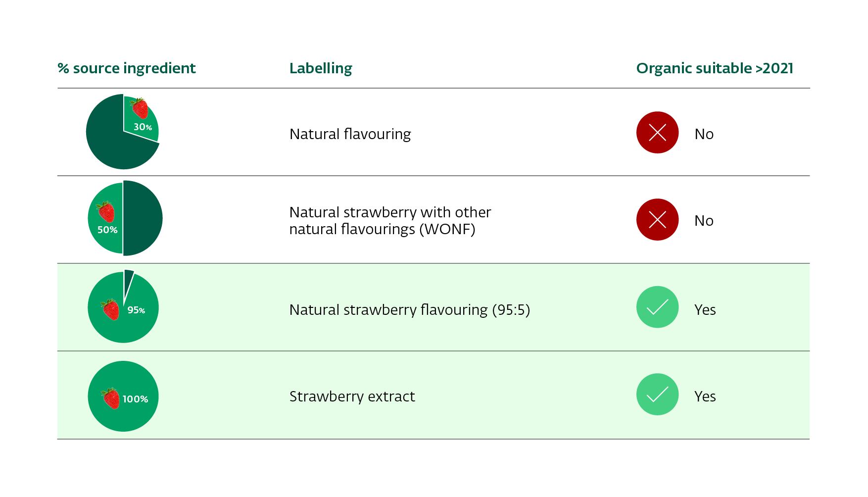Click the '30%' pie chart label

coord(143,127)
